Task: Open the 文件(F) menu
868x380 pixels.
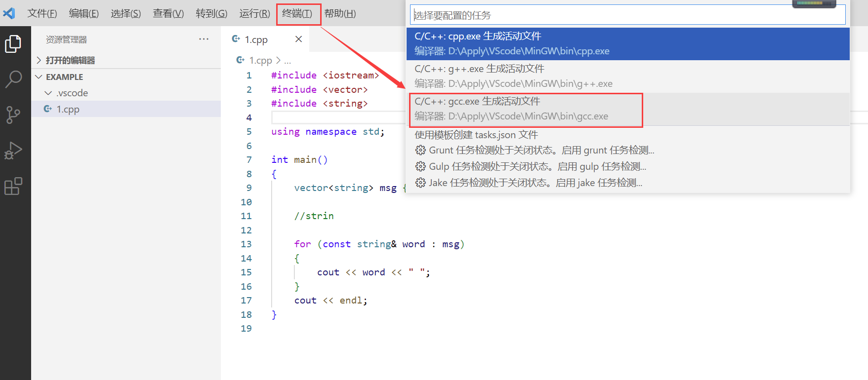Action: pyautogui.click(x=42, y=13)
